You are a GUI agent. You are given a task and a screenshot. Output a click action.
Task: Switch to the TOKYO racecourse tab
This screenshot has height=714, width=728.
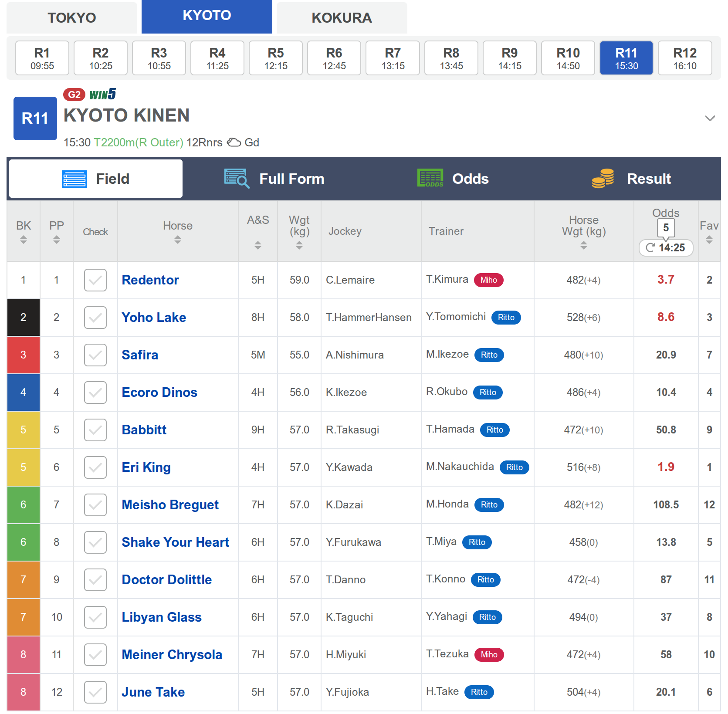(x=72, y=17)
